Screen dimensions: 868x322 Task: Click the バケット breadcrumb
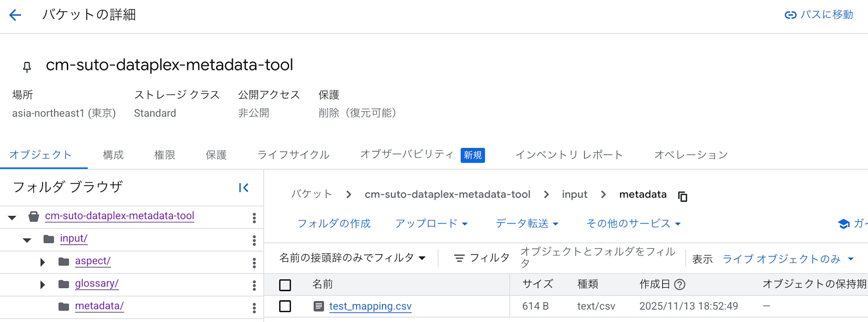tap(312, 194)
